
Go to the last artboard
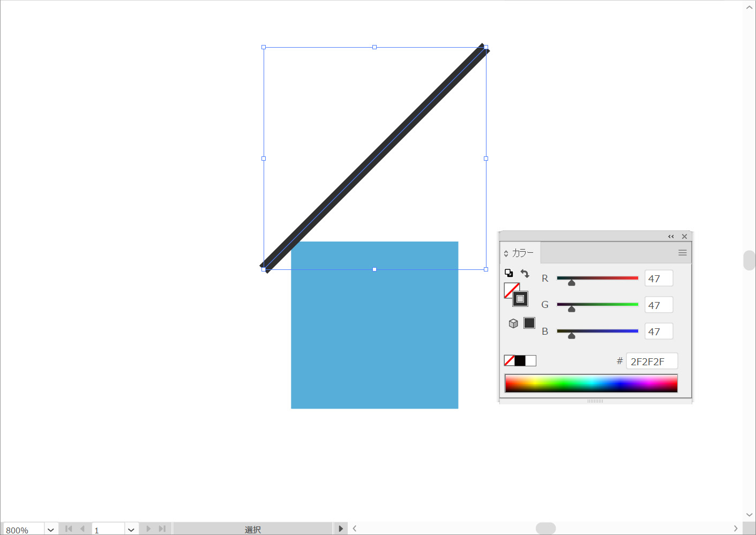coord(162,529)
